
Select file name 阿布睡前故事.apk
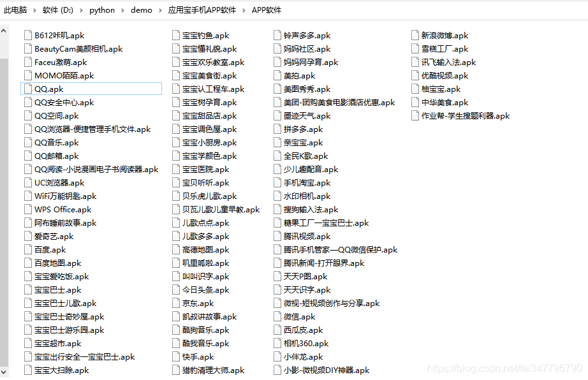tap(66, 223)
